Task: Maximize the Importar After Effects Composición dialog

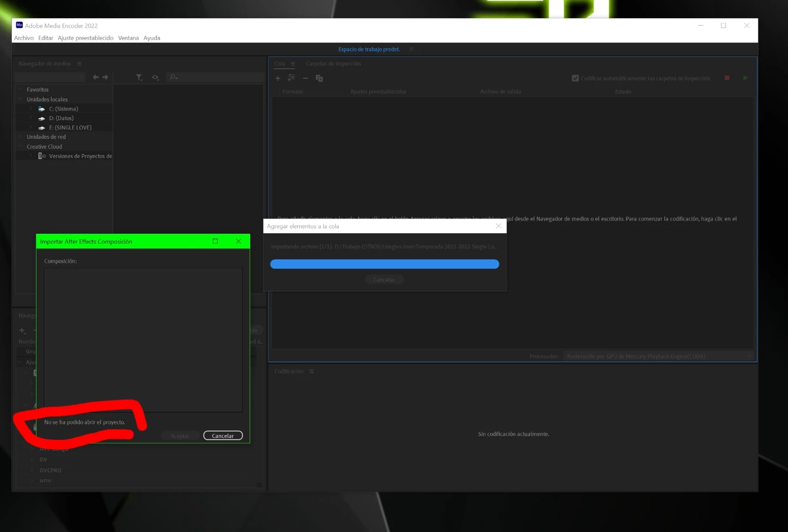Action: coord(215,241)
